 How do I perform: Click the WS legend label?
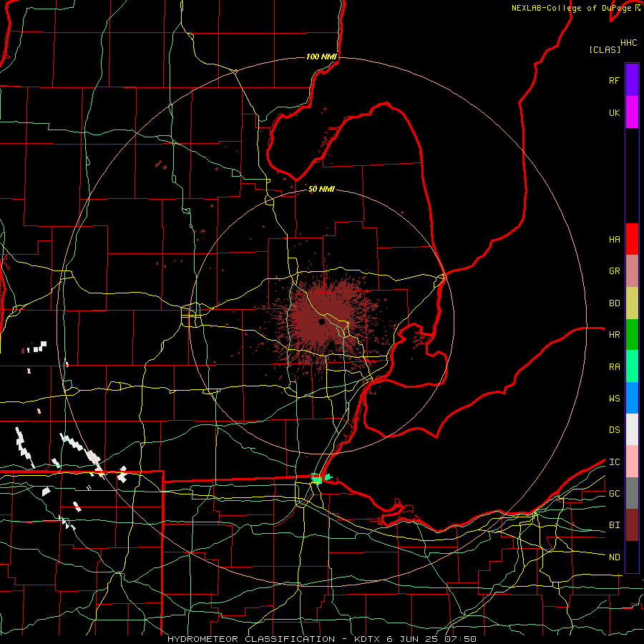(614, 399)
